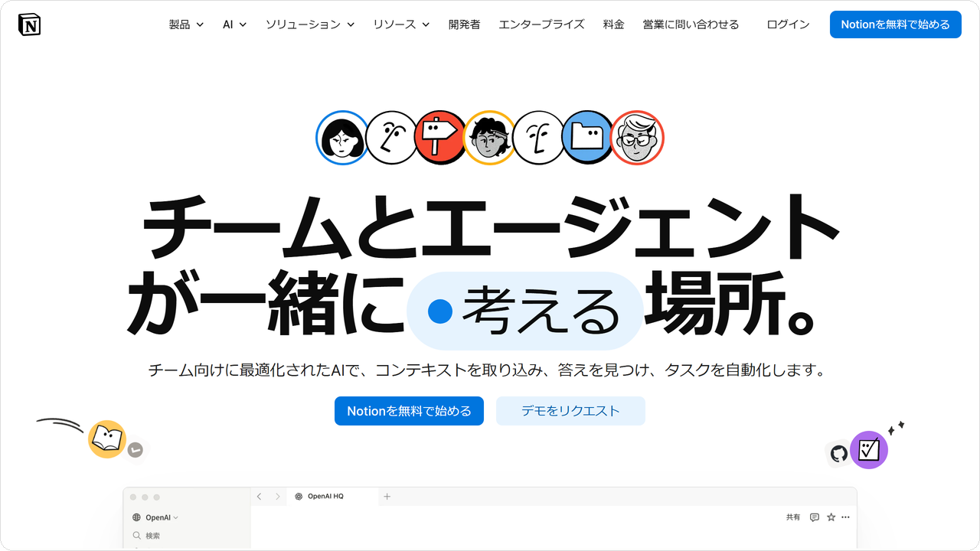Click the small gray badge beside the book icon
Viewport: 980px width, 551px height.
coord(136,450)
